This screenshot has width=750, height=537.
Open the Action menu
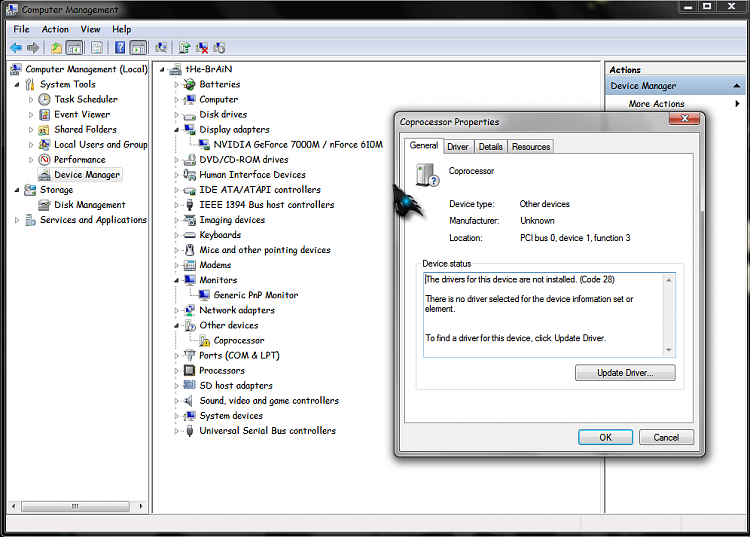pos(55,29)
